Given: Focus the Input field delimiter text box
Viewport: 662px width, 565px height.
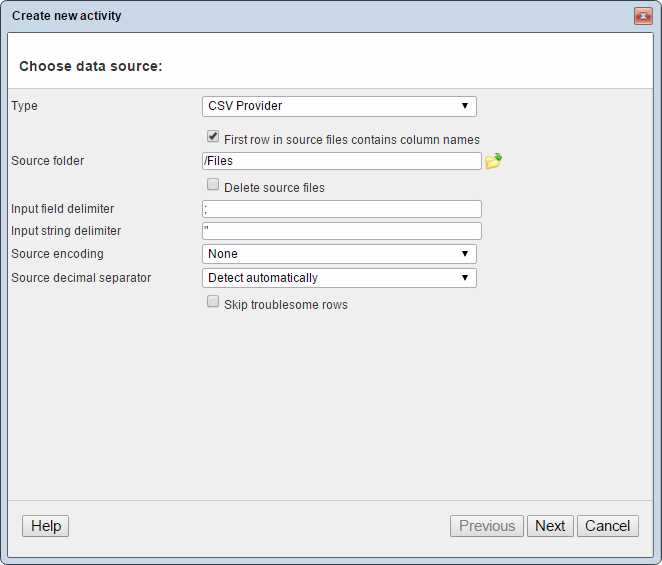Looking at the screenshot, I should coord(341,209).
